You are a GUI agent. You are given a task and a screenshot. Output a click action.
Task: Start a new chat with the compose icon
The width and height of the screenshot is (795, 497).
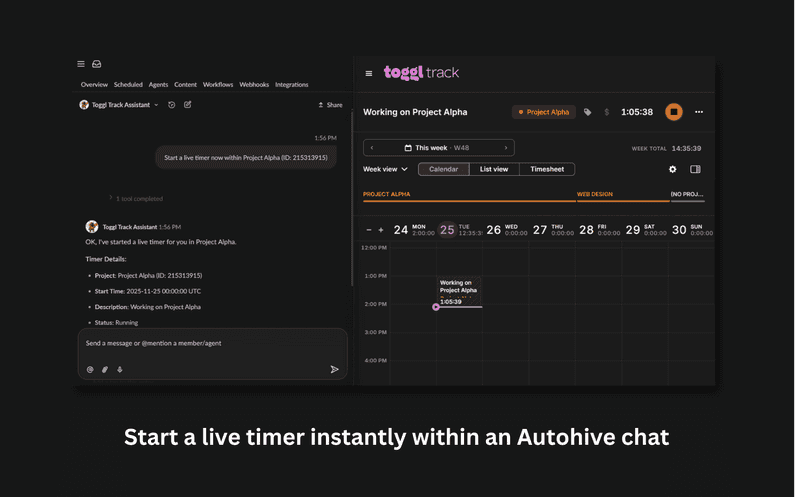(x=188, y=104)
